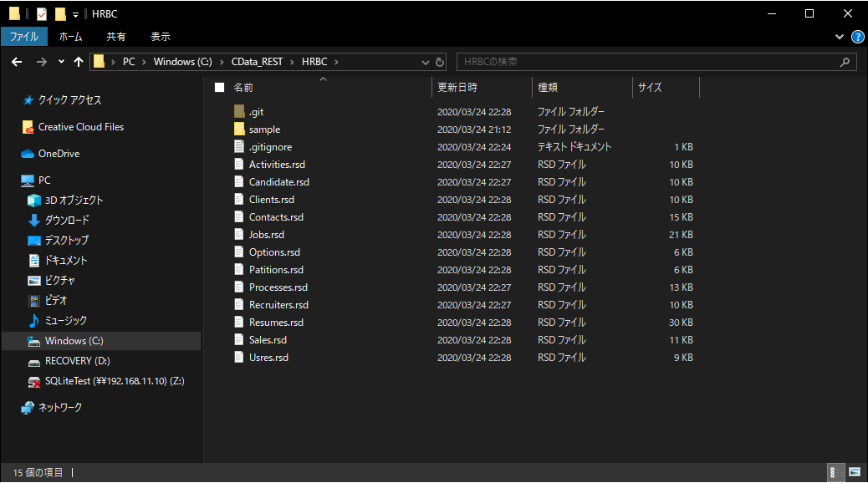Expand the address bar history dropdown
Viewport: 868px width, 483px height.
(x=425, y=62)
